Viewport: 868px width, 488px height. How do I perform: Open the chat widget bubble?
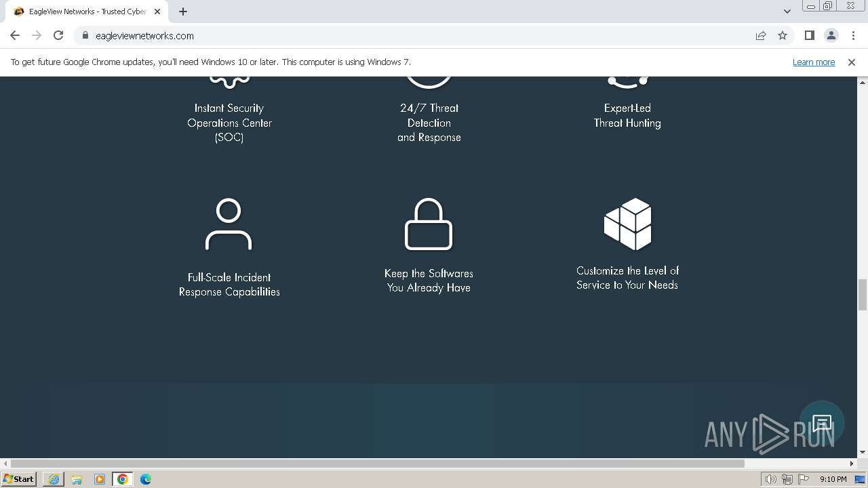pyautogui.click(x=822, y=424)
